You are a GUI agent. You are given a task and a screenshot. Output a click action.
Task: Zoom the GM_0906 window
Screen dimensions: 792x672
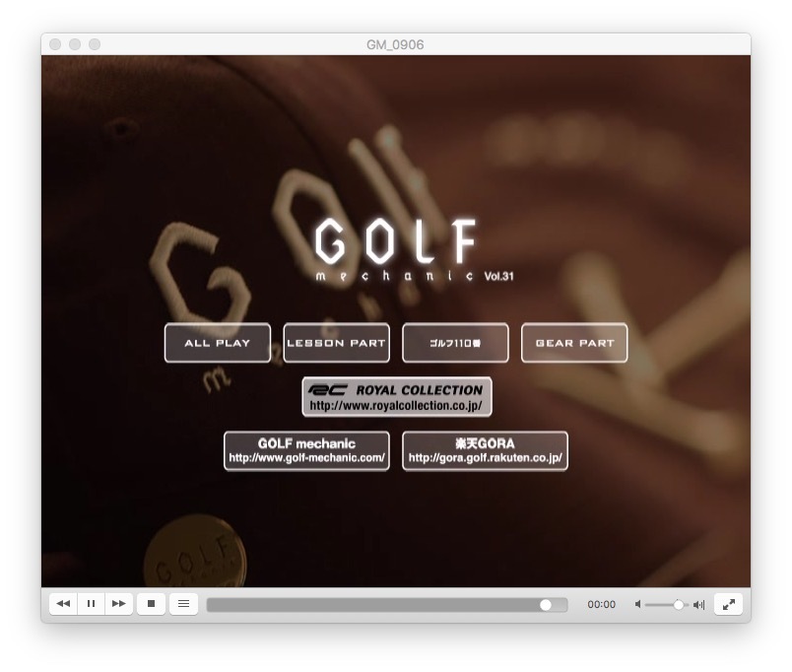95,44
